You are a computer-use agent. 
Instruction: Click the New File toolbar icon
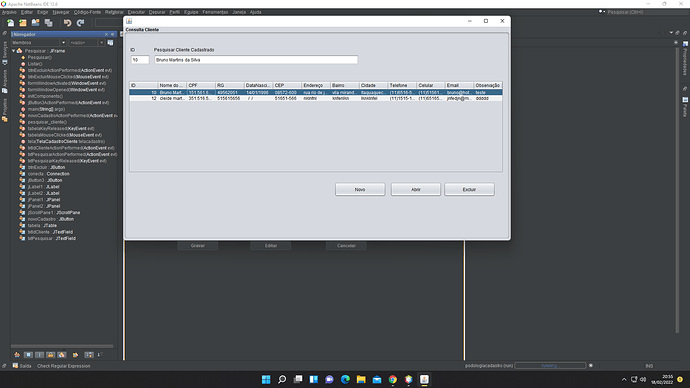click(x=11, y=23)
